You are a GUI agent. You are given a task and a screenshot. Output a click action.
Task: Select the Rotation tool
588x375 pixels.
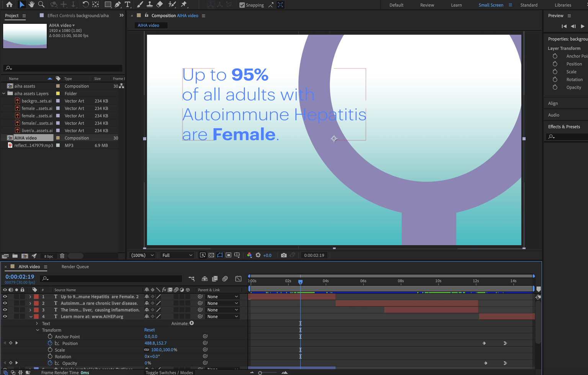pos(85,5)
